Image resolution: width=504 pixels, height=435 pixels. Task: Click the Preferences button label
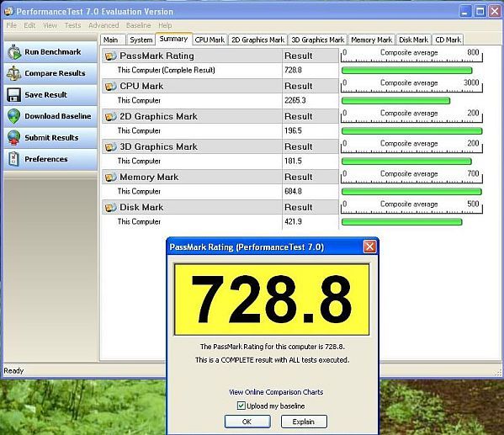46,159
